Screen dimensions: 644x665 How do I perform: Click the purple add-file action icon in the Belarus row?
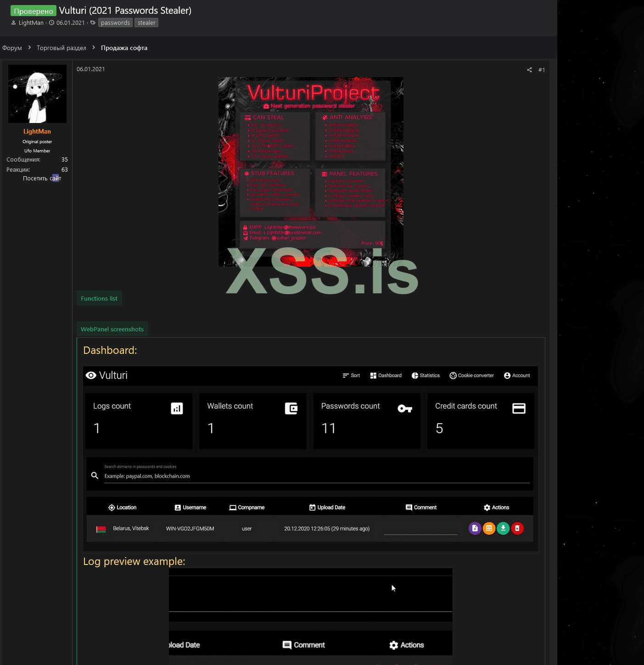[x=475, y=528]
